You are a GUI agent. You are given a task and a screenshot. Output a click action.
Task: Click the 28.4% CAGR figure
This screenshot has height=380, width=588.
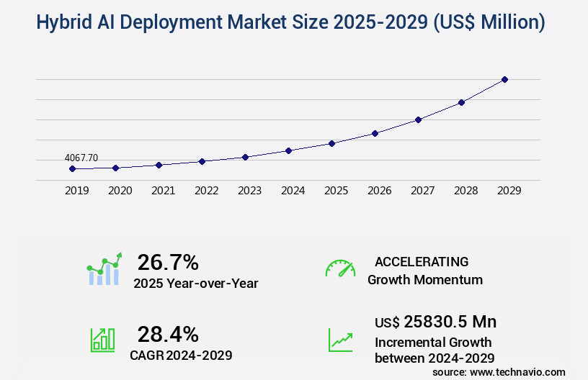[x=168, y=333]
